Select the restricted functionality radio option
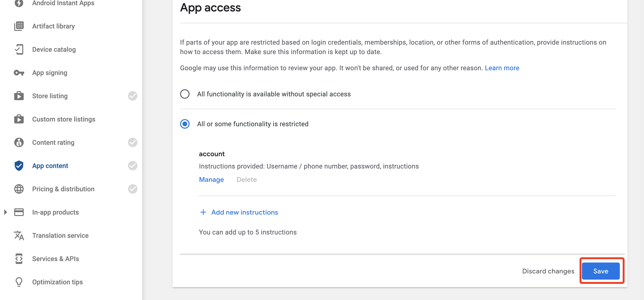 click(185, 124)
